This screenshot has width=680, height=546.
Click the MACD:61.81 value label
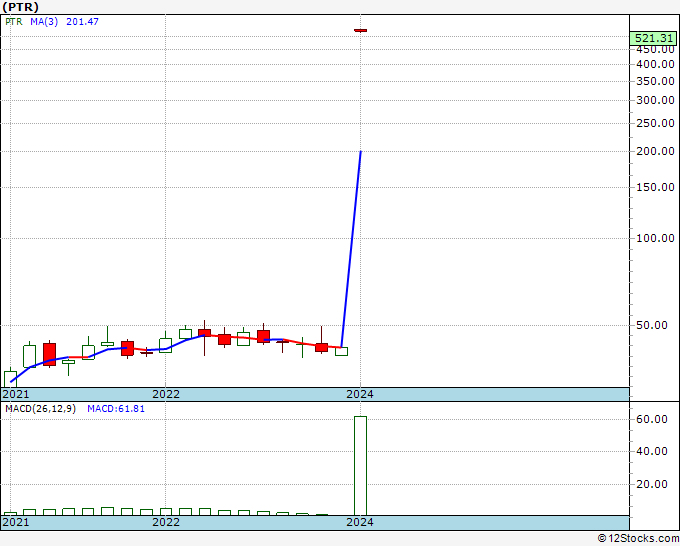(116, 409)
